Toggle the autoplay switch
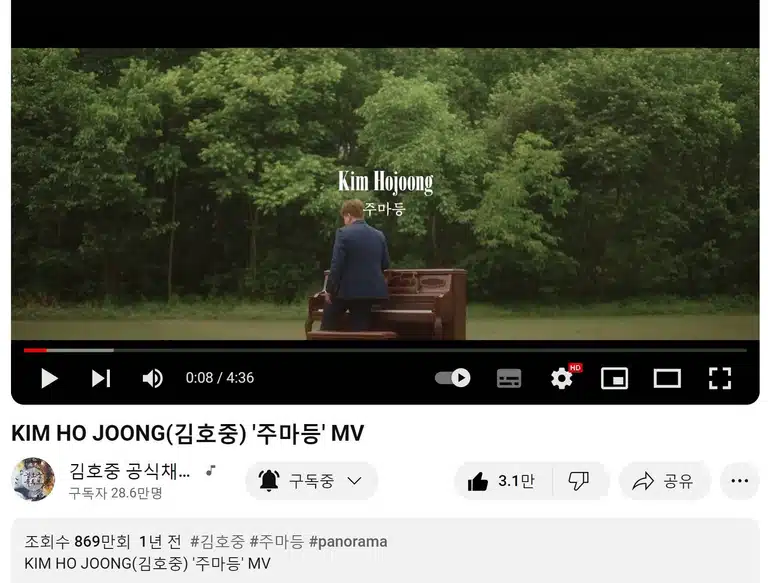The image size is (768, 583). [453, 378]
